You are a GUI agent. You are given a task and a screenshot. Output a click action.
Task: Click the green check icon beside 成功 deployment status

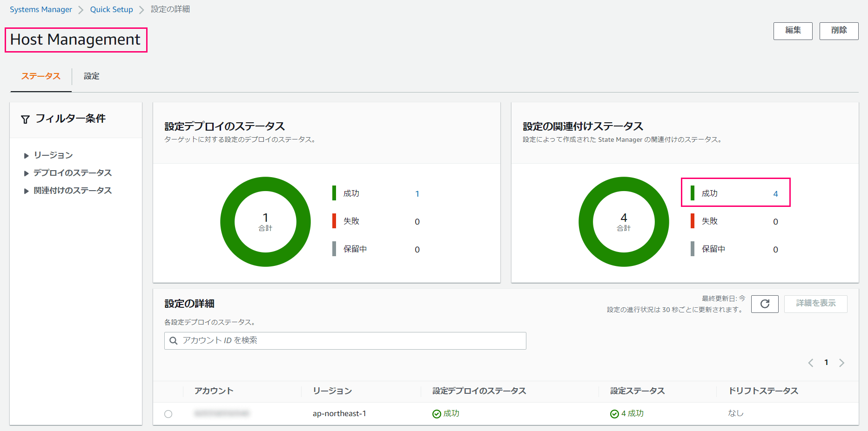436,413
